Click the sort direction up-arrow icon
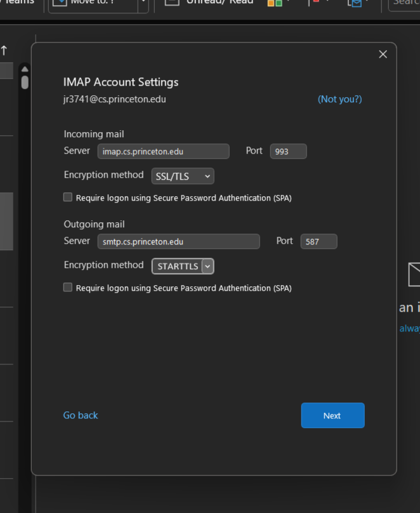The height and width of the screenshot is (513, 420). pyautogui.click(x=4, y=50)
